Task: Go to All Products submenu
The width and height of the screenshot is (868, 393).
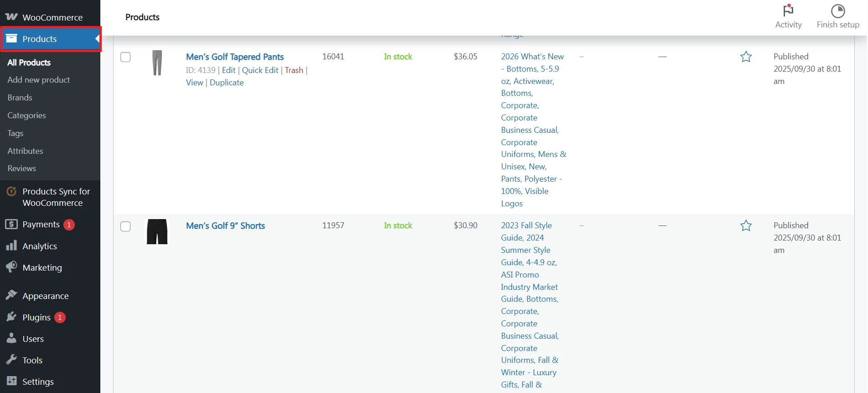Action: click(x=29, y=63)
